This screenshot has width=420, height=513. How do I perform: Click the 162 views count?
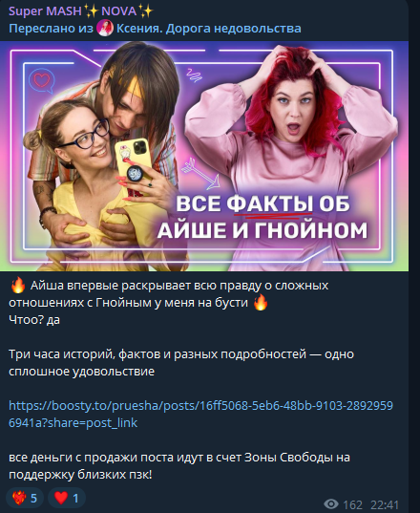[352, 504]
